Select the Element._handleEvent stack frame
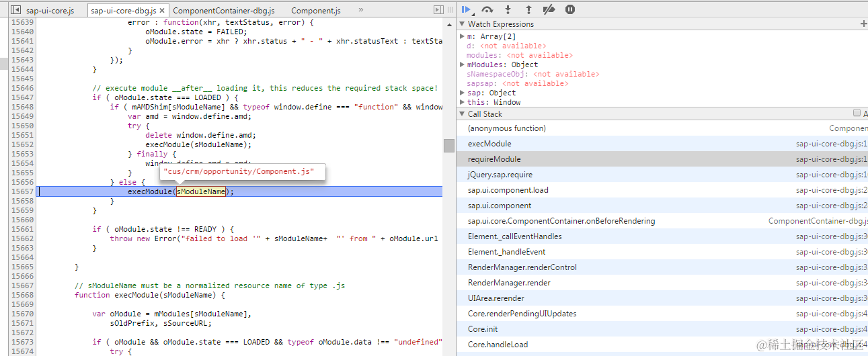 [662, 252]
